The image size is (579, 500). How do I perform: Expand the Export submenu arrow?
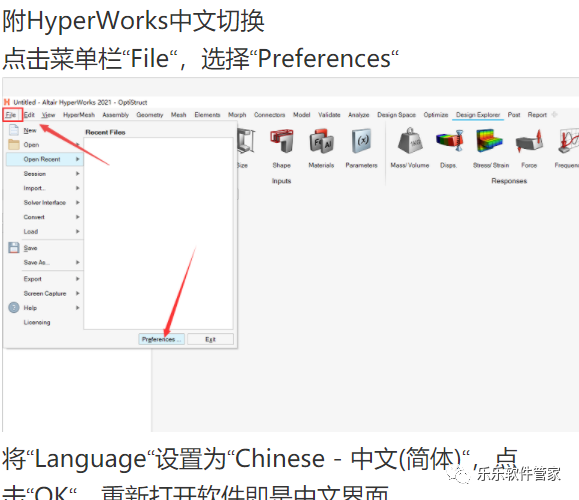(x=78, y=279)
